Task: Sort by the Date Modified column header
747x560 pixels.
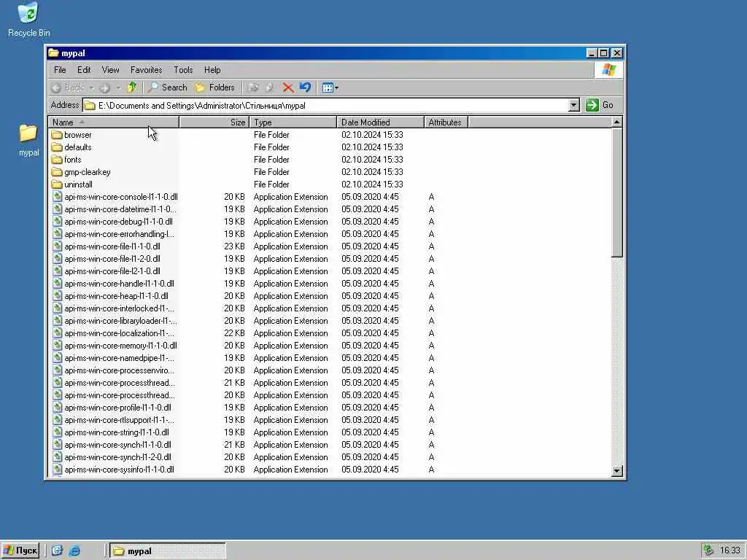Action: (x=380, y=122)
